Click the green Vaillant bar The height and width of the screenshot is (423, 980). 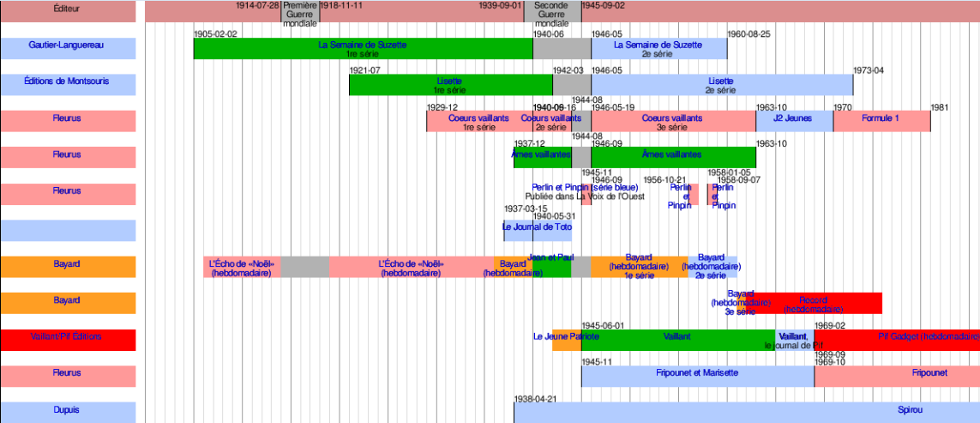(x=678, y=341)
